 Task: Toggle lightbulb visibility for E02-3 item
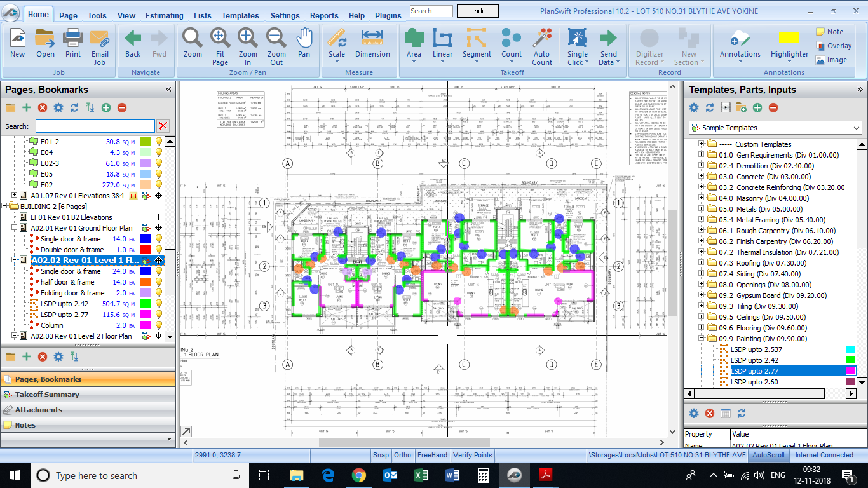[x=159, y=163]
